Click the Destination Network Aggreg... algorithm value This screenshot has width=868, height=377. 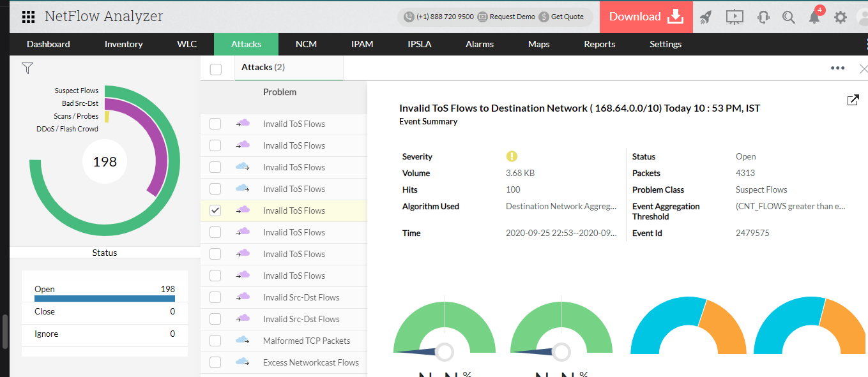(x=561, y=206)
